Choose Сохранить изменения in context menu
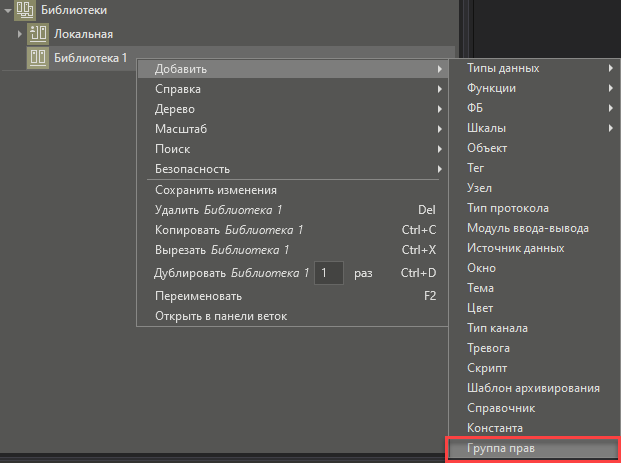The height and width of the screenshot is (463, 621). pyautogui.click(x=215, y=190)
